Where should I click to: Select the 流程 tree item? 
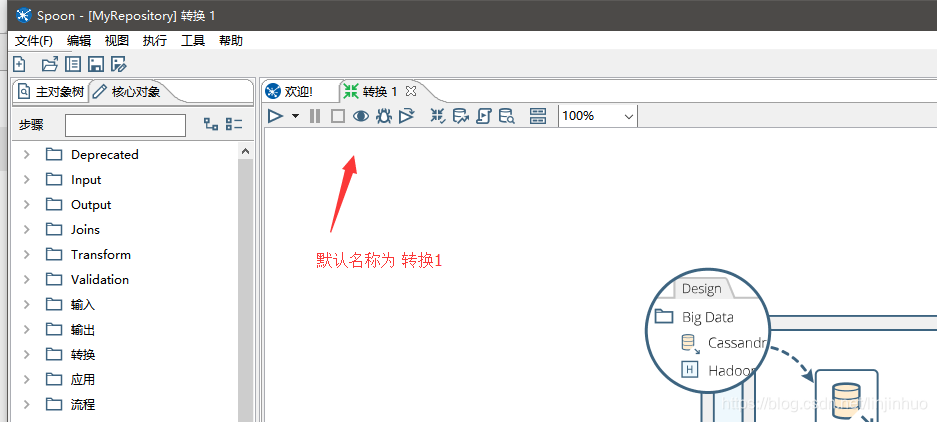pyautogui.click(x=82, y=405)
